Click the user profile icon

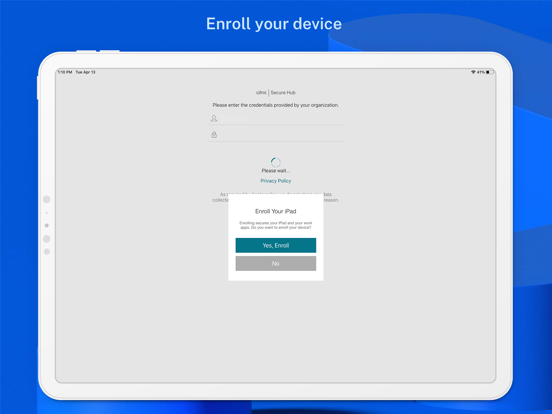click(x=214, y=119)
